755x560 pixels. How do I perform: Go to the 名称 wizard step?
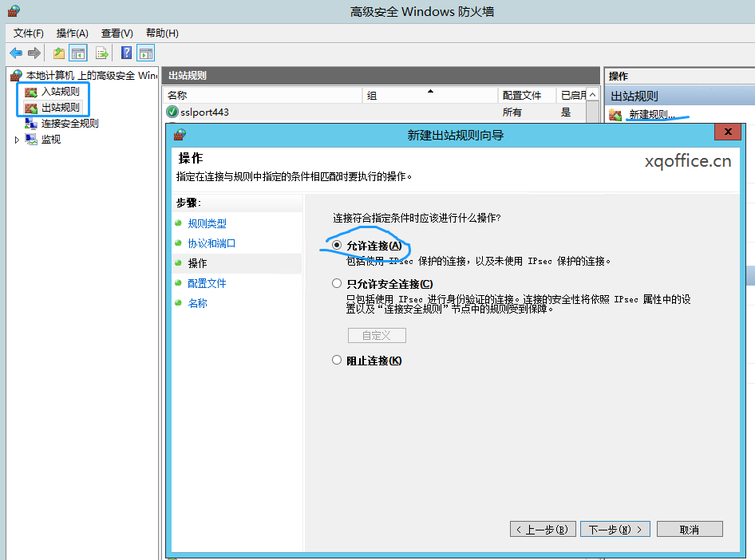(197, 303)
